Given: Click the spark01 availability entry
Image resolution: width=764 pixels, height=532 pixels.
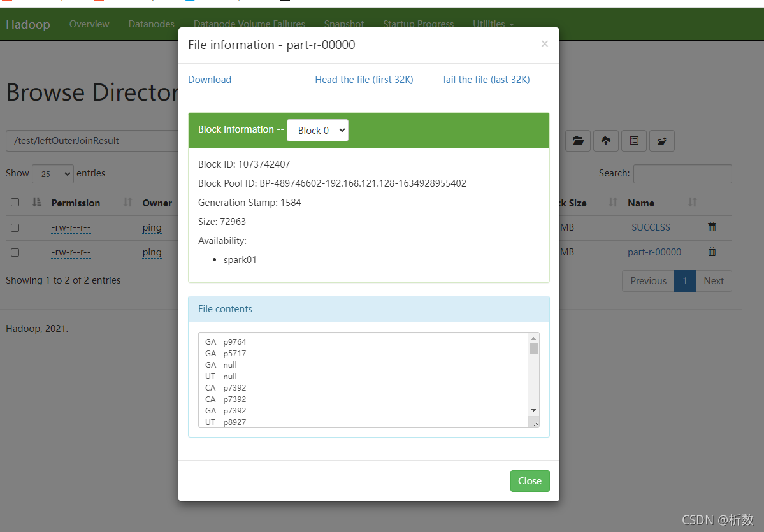Looking at the screenshot, I should coord(240,260).
